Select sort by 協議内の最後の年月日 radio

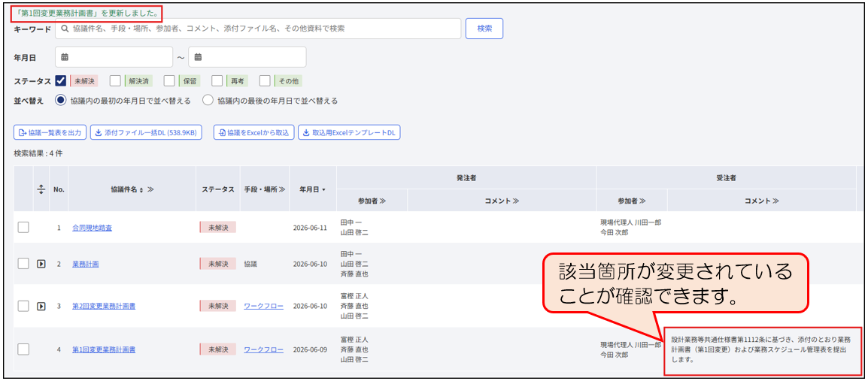click(x=208, y=101)
